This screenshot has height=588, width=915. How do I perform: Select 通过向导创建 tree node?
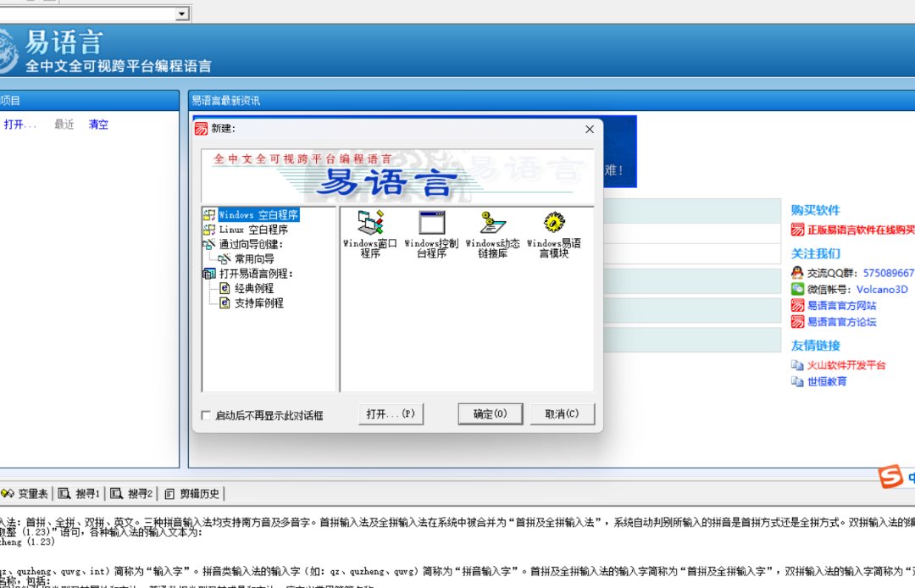pyautogui.click(x=250, y=244)
